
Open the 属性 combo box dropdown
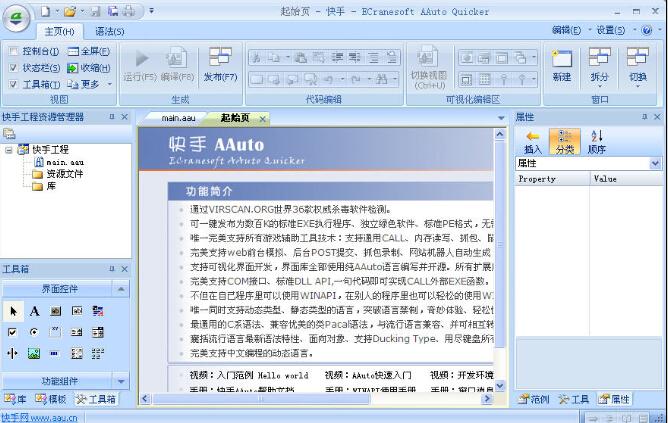655,163
